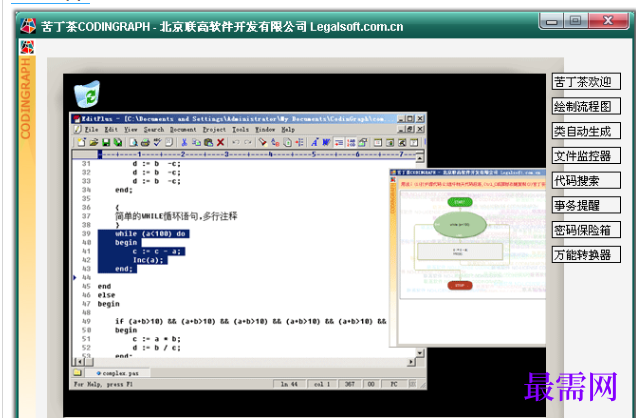Image resolution: width=636 pixels, height=418 pixels.
Task: Open the Search menu in EditPlus
Action: [154, 129]
